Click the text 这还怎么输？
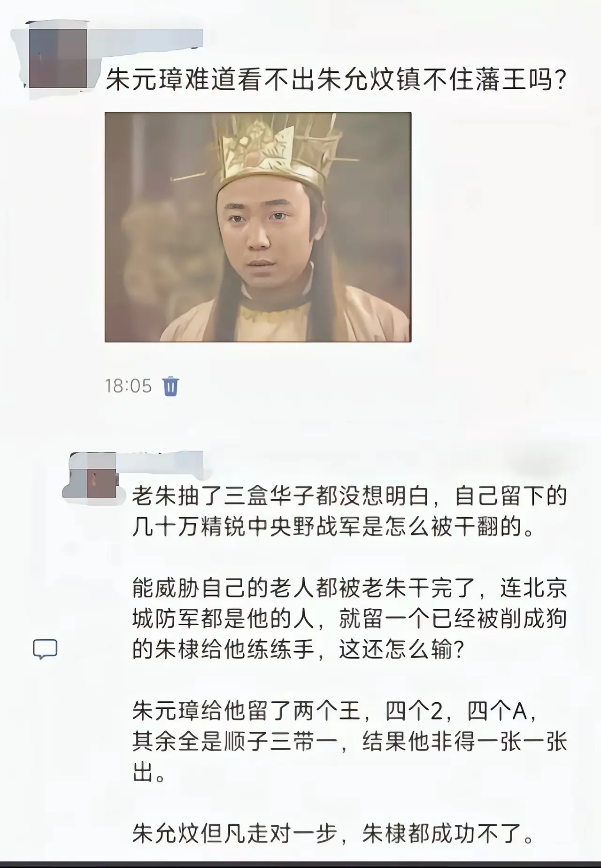 pyautogui.click(x=402, y=650)
